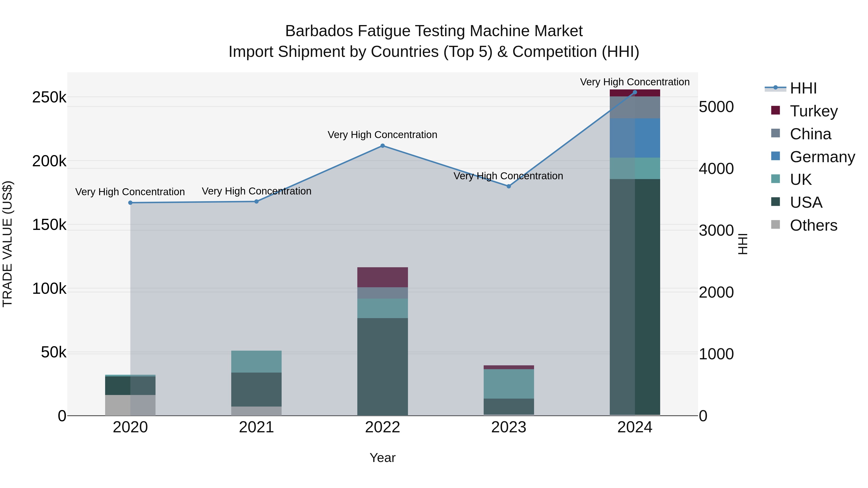The height and width of the screenshot is (488, 868).
Task: Click the Germany bar segment for 2024
Action: point(635,138)
